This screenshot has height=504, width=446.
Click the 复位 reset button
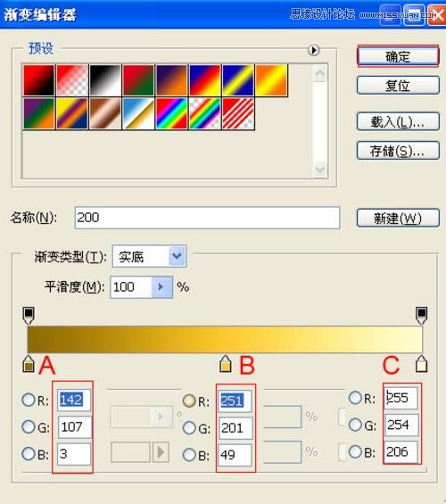398,85
